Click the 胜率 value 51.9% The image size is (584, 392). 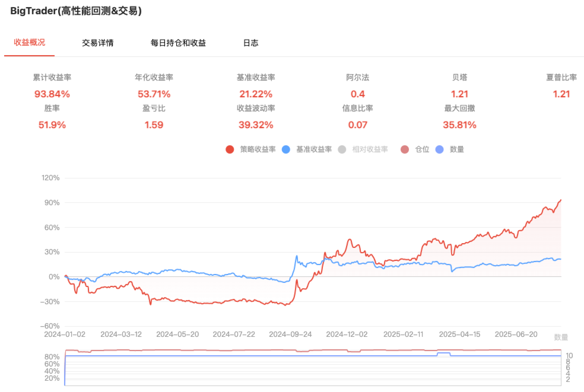pyautogui.click(x=52, y=125)
